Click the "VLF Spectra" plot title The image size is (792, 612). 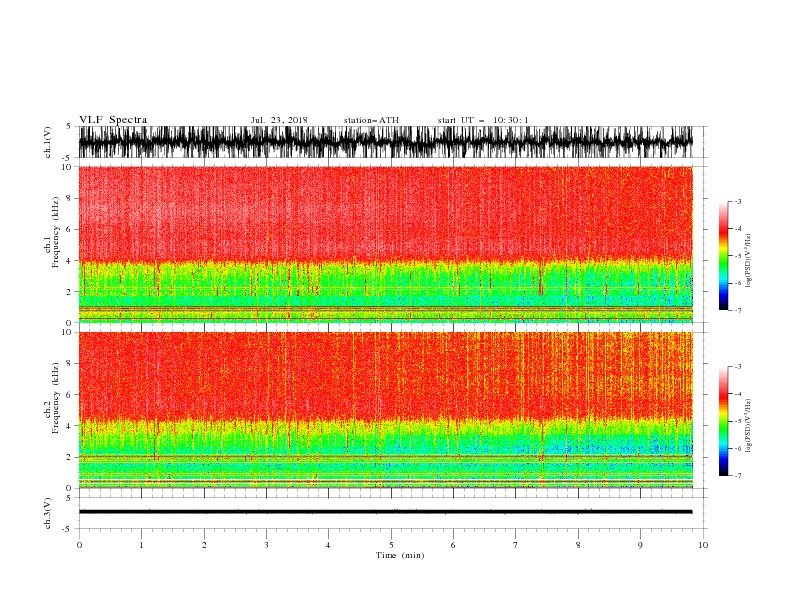tap(113, 120)
